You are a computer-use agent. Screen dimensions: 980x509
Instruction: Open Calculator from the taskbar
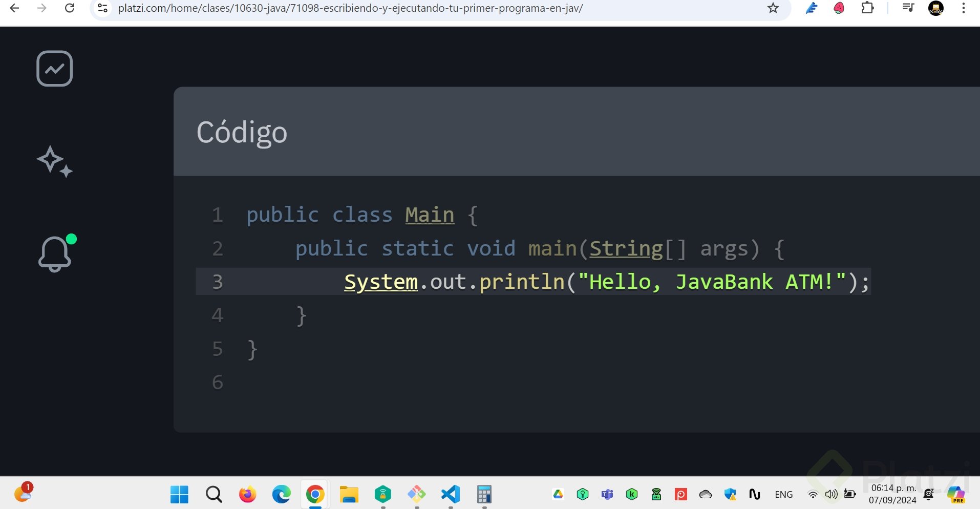(x=484, y=494)
